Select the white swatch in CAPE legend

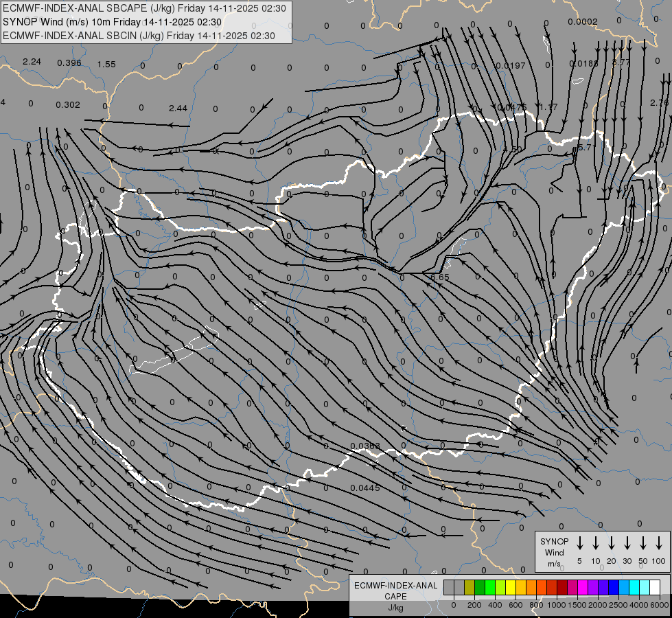click(x=655, y=587)
